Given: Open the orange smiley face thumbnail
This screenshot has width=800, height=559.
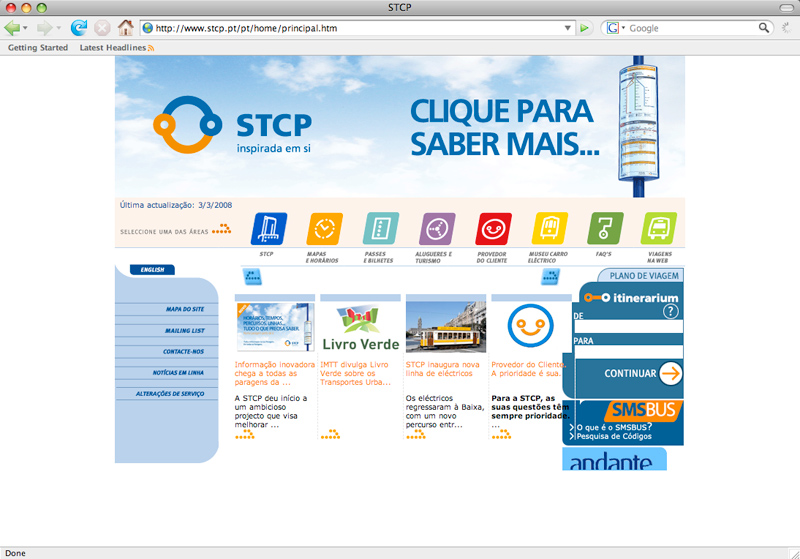Looking at the screenshot, I should (531, 326).
